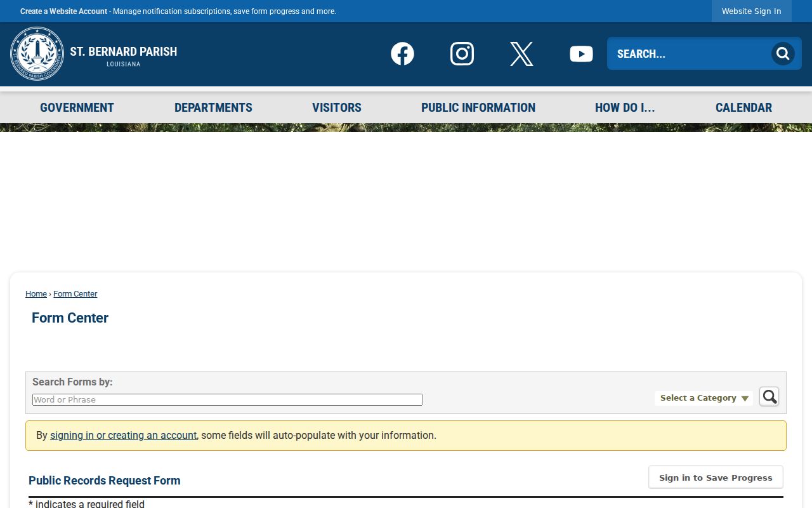Click the Search Forms by: label
This screenshot has height=508, width=812.
(x=72, y=382)
